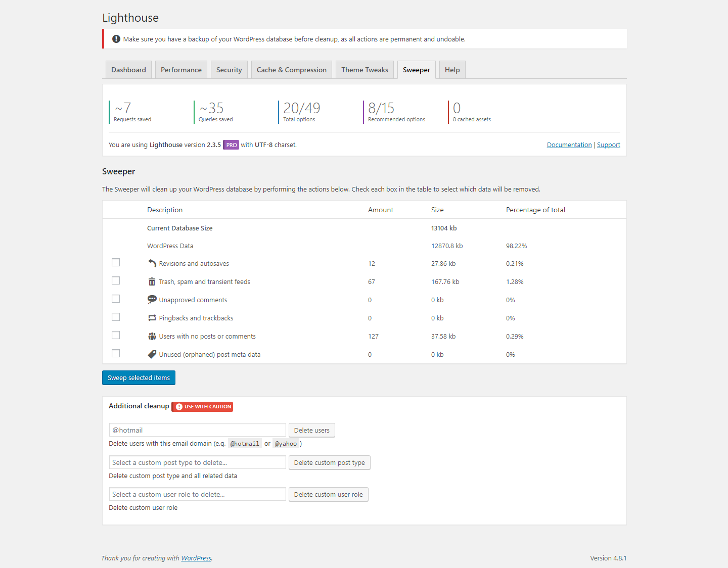728x568 pixels.
Task: Click the @yahoo example code text
Action: 286,444
